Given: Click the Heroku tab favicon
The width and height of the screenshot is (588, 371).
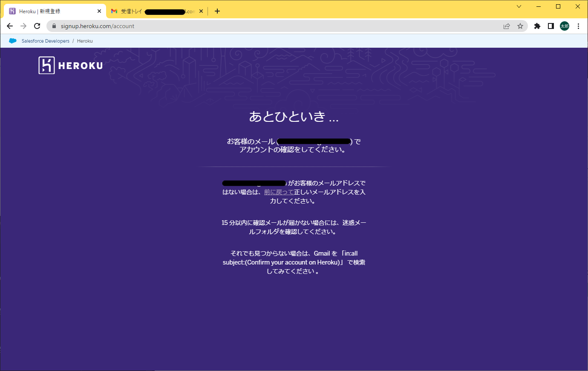Looking at the screenshot, I should [x=12, y=11].
